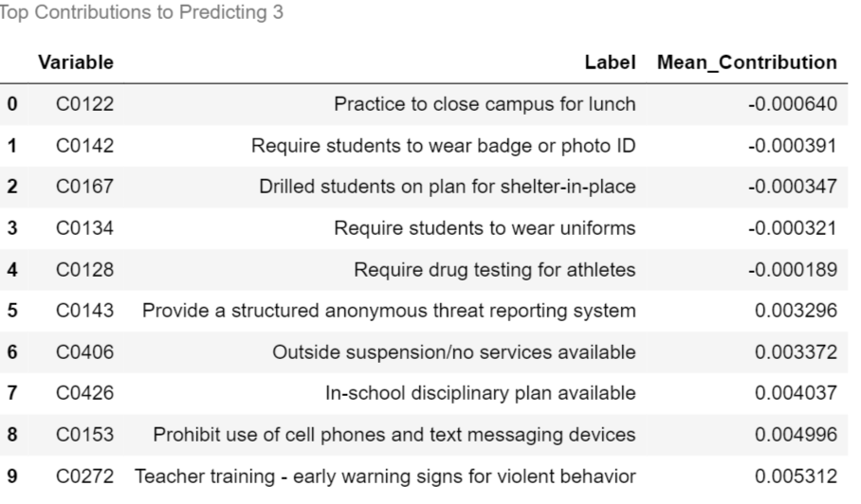The image size is (861, 504).
Task: Select the 'Require students to wear uniforms' label
Action: (485, 229)
